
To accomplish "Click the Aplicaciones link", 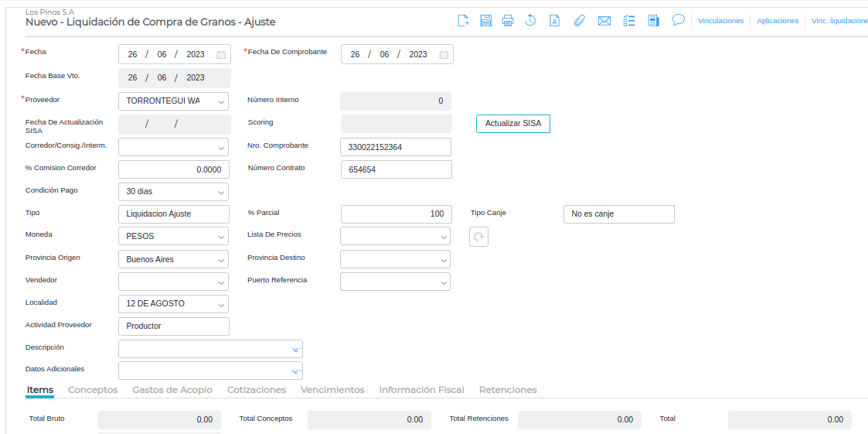I will (778, 21).
